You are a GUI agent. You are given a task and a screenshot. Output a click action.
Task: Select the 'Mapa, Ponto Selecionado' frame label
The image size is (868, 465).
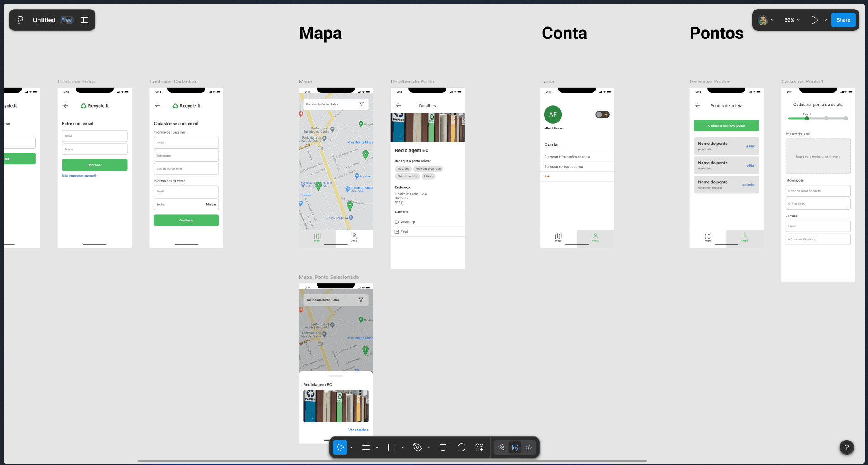(329, 277)
